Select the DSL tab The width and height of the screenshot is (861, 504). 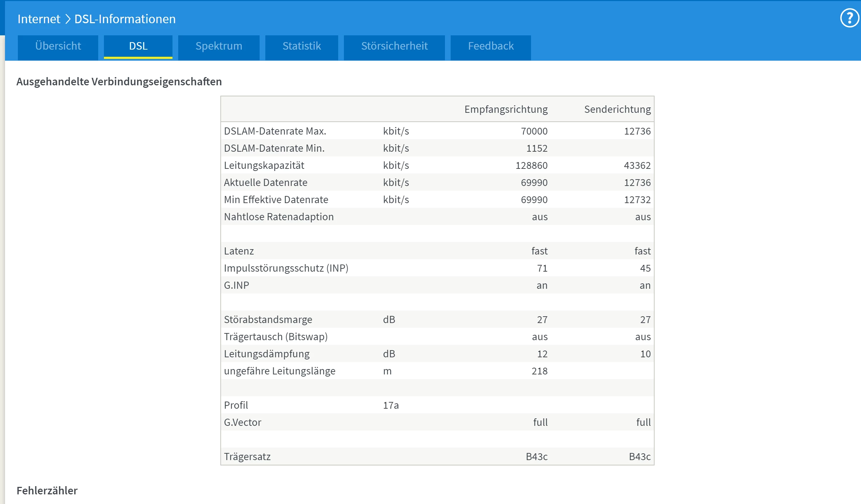[x=138, y=46]
